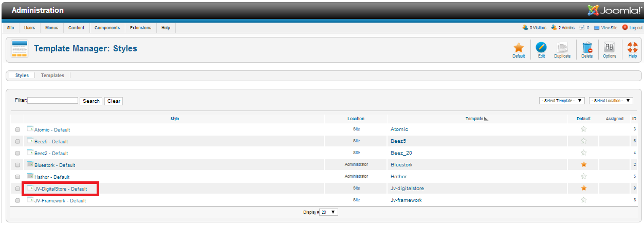Sort by the Default column header

(x=583, y=119)
